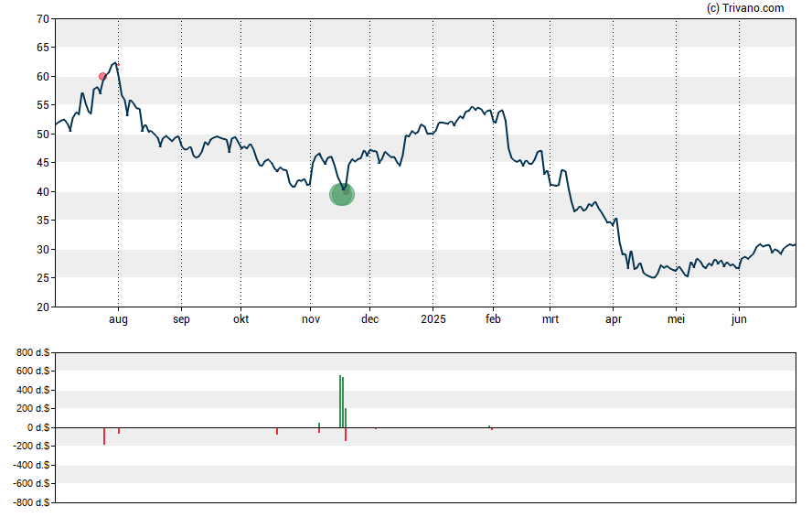The width and height of the screenshot is (812, 517).
Task: Click the 'dec' axis label
Action: [x=369, y=319]
